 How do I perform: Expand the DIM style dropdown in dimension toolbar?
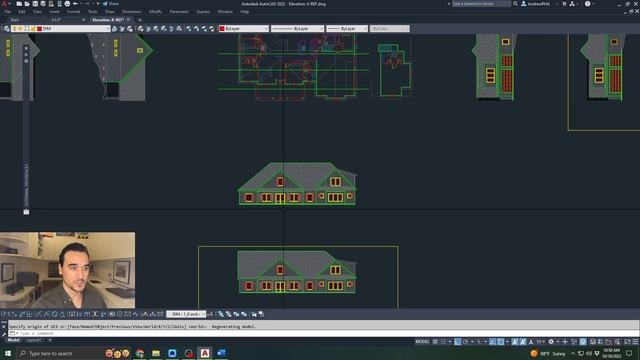pos(203,314)
